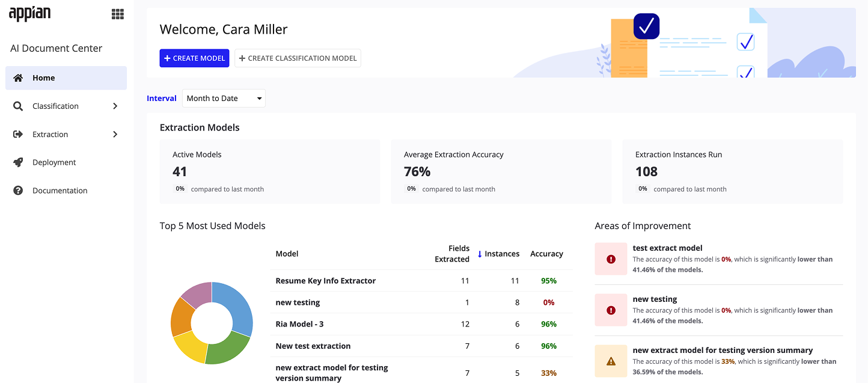Click the Create Model button
This screenshot has width=868, height=383.
click(194, 58)
